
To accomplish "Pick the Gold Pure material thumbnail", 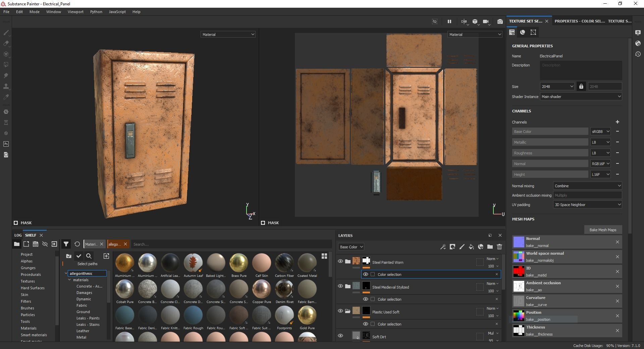I will tap(307, 316).
